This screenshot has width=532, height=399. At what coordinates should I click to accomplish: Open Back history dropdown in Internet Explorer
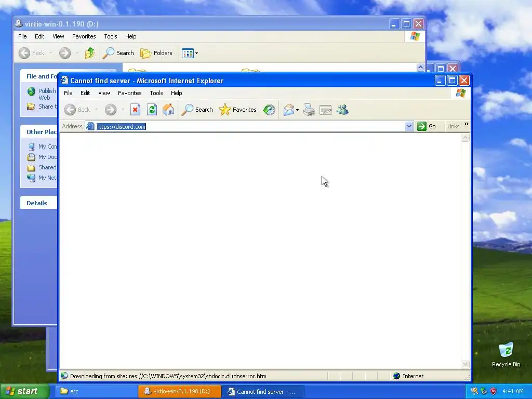(x=96, y=110)
